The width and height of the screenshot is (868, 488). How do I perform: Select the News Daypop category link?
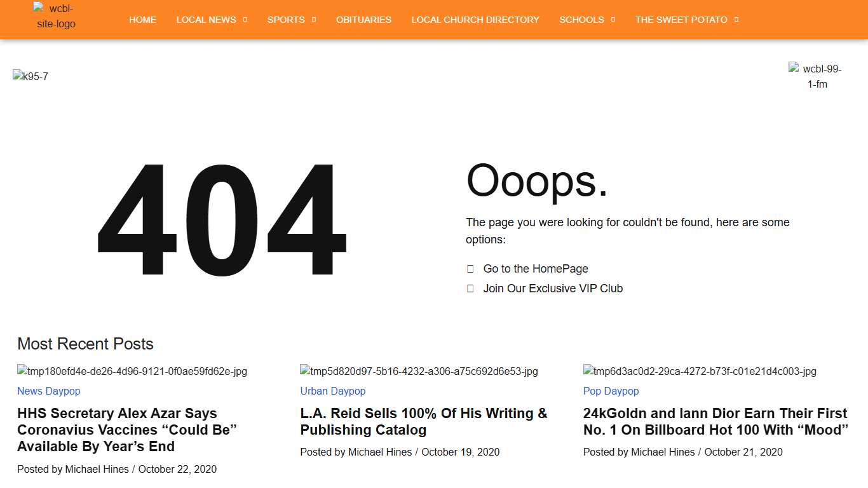49,391
